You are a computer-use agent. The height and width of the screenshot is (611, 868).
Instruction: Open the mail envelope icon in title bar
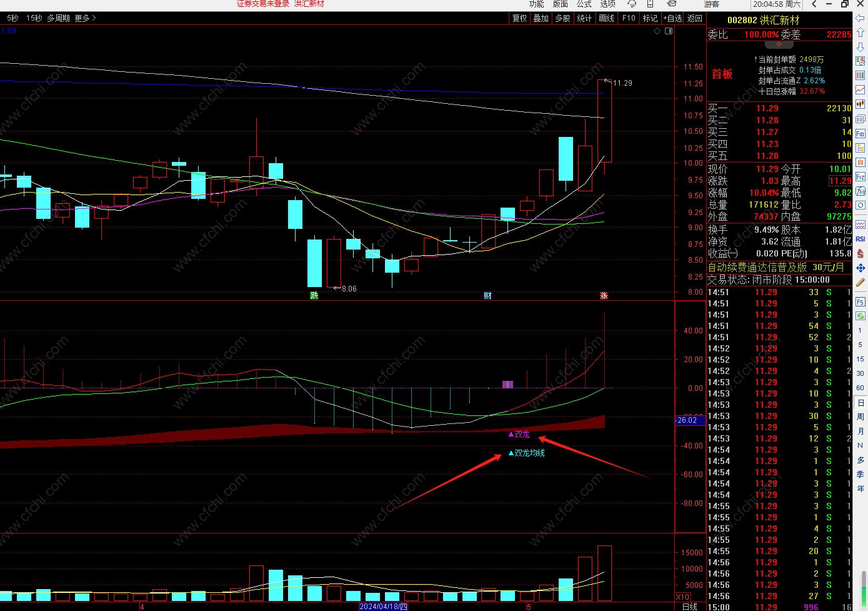click(672, 4)
